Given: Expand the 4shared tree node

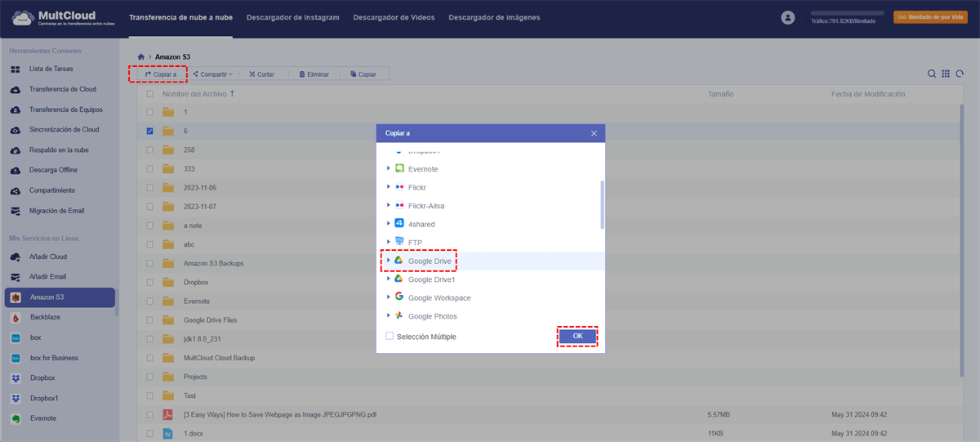Looking at the screenshot, I should (x=389, y=224).
